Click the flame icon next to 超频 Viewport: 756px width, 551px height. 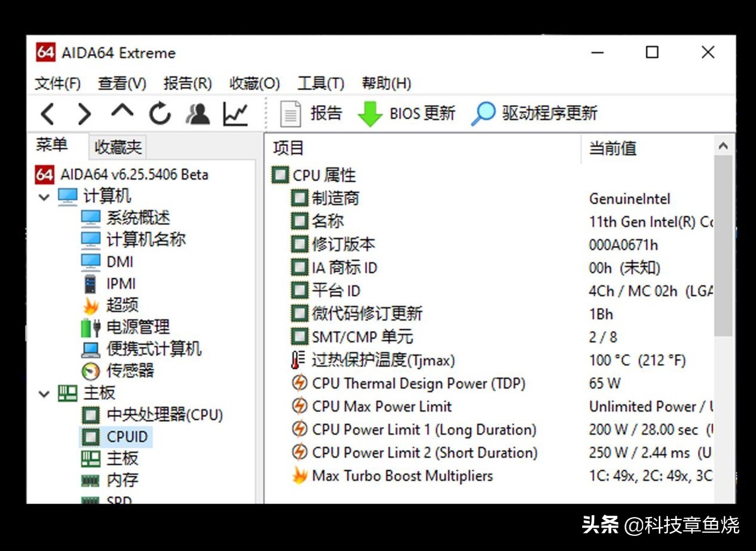[x=88, y=305]
